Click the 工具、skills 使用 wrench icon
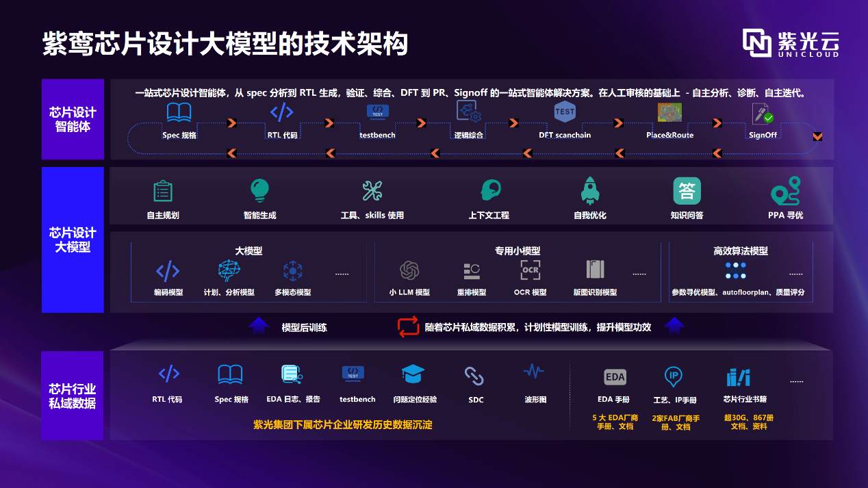This screenshot has width=868, height=488. click(x=372, y=191)
